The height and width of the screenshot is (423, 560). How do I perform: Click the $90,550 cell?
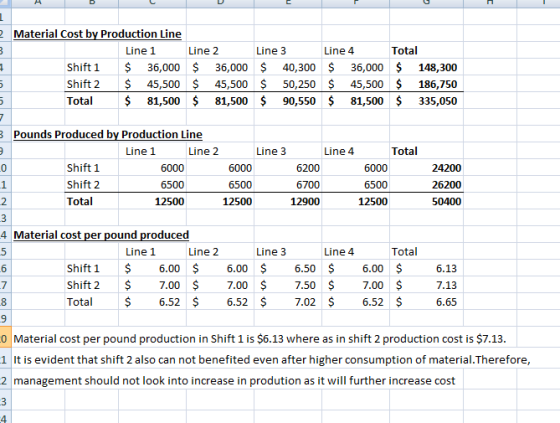tap(288, 101)
